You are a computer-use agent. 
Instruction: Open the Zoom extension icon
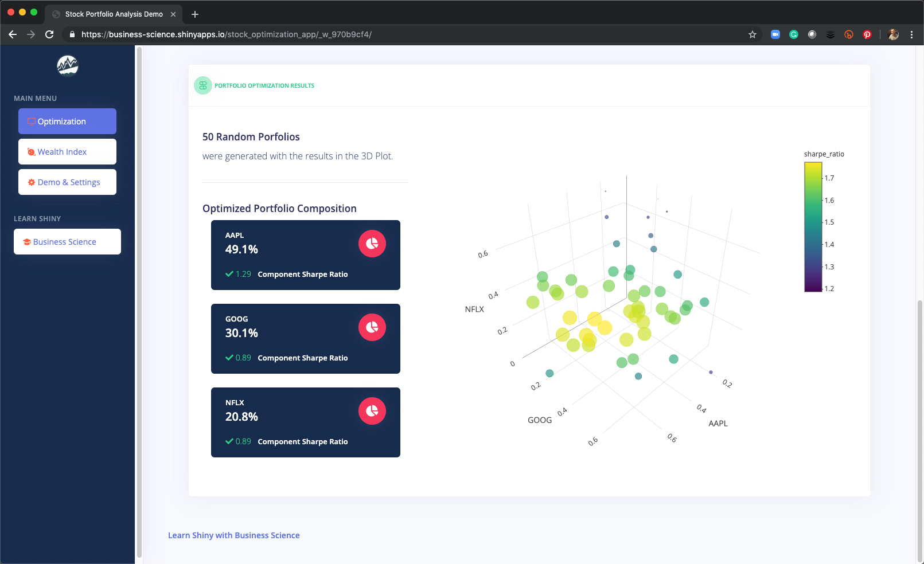[775, 34]
